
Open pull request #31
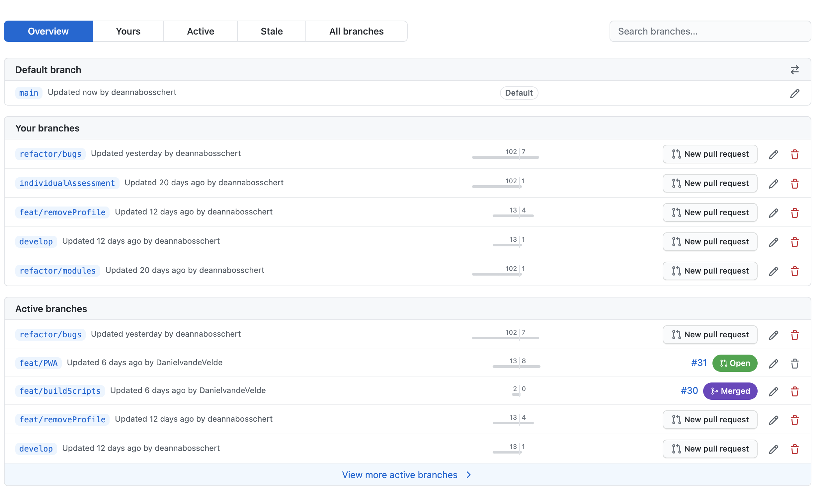tap(699, 363)
